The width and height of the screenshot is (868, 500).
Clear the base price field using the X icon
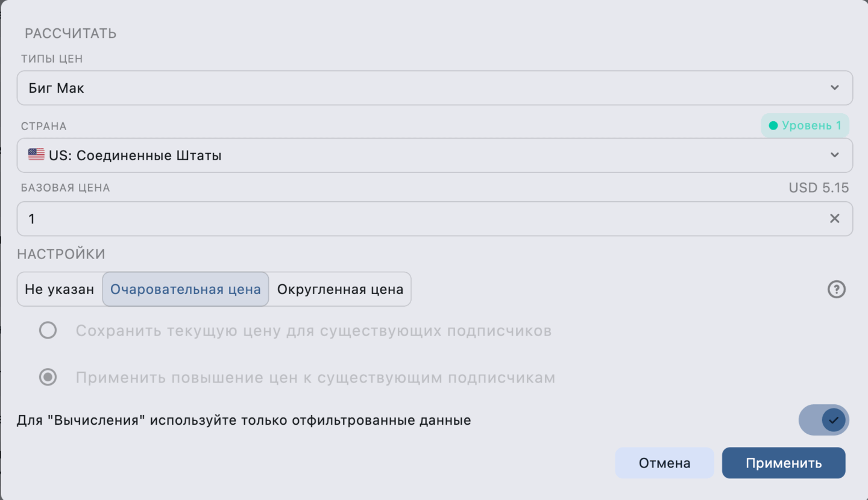[835, 218]
